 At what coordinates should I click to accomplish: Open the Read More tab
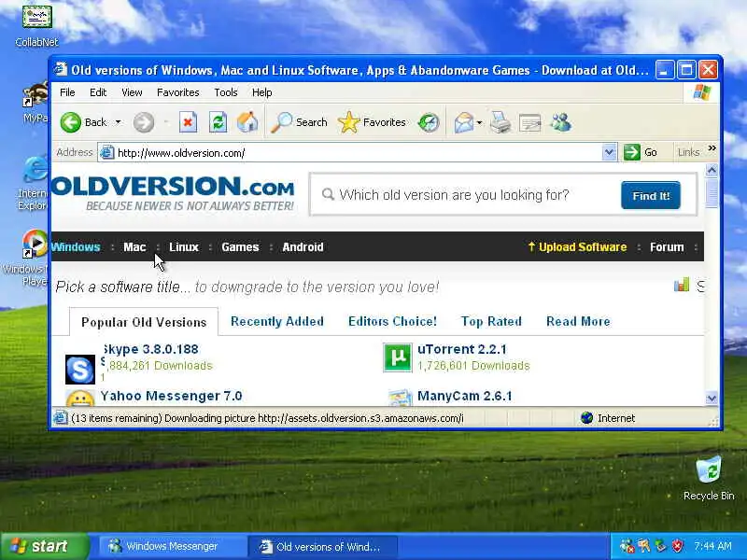click(578, 321)
